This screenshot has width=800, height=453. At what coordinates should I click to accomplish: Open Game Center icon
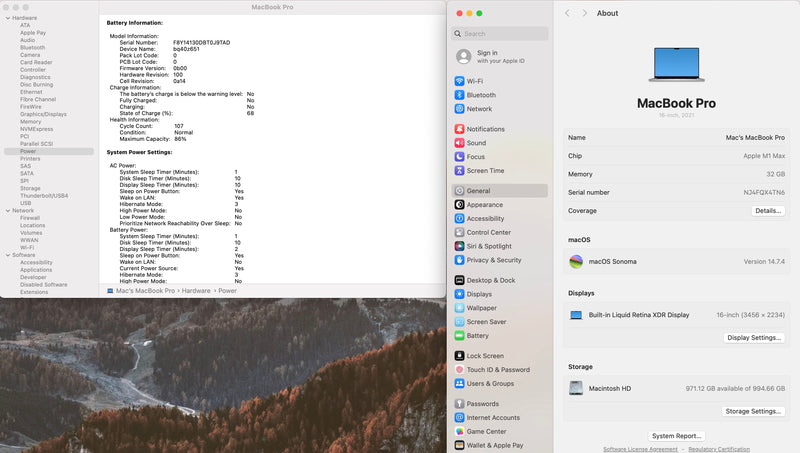[x=459, y=431]
